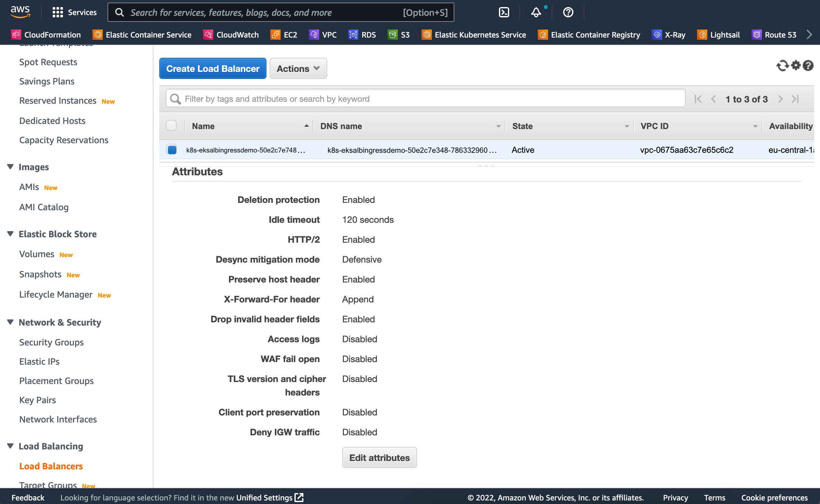The width and height of the screenshot is (820, 504).
Task: Click the Create Load Balancer button
Action: 213,69
